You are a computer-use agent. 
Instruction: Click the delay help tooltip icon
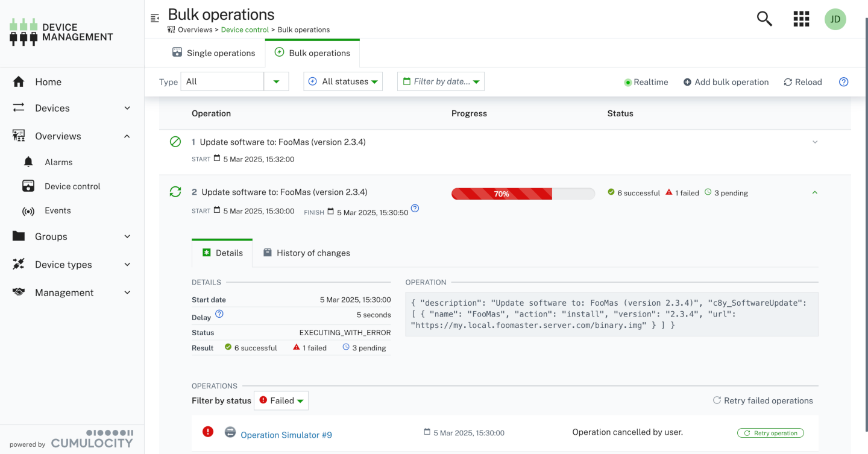[218, 314]
